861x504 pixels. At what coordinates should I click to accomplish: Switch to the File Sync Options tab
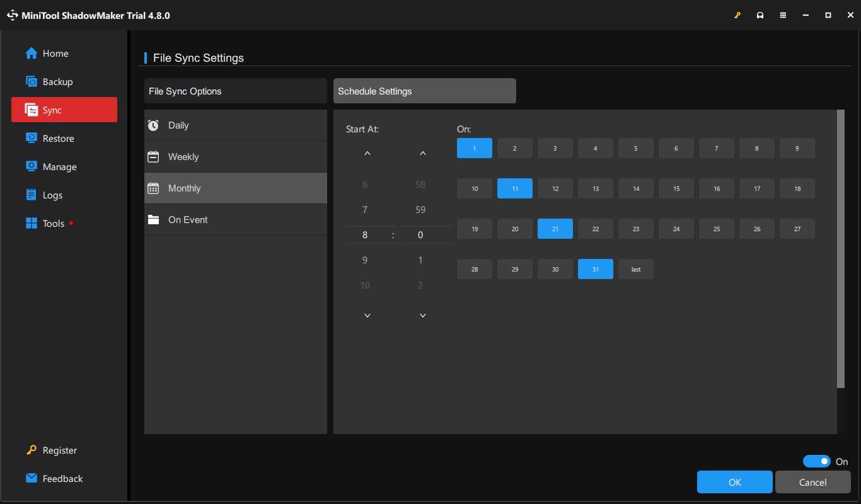coord(235,91)
